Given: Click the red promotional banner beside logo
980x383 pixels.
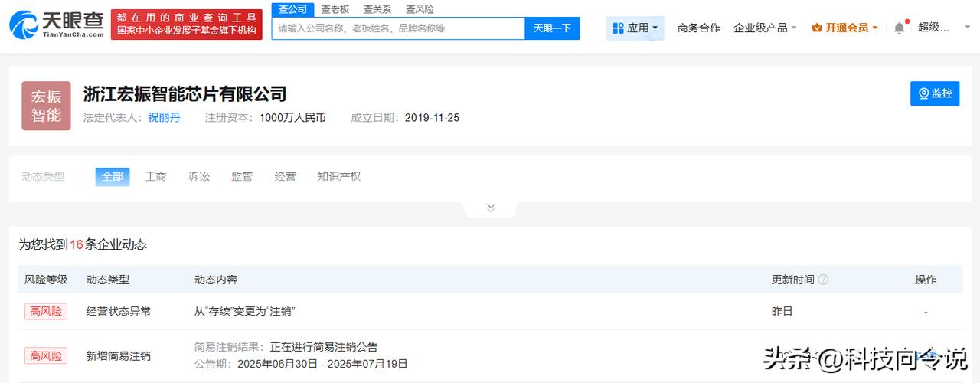Looking at the screenshot, I should pyautogui.click(x=186, y=25).
